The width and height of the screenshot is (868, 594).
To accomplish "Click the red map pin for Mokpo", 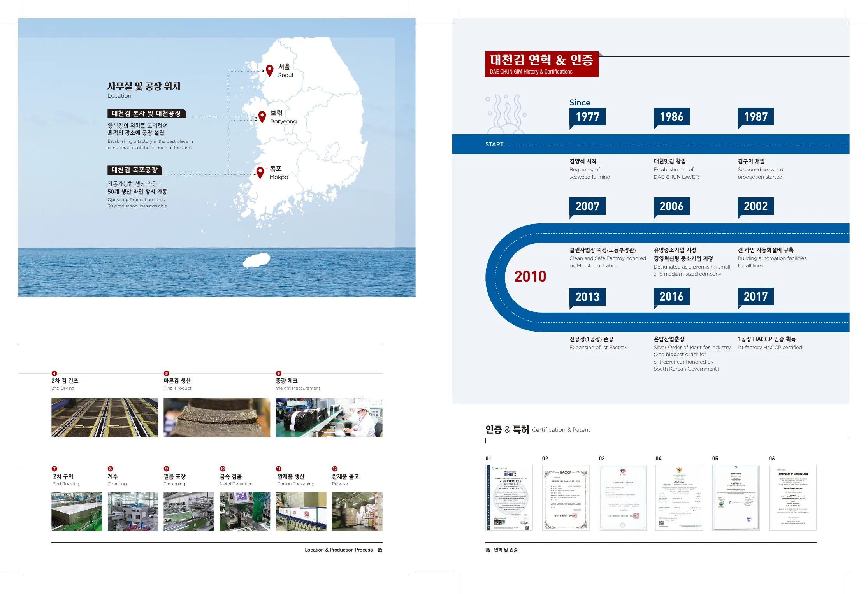I will coord(260,172).
